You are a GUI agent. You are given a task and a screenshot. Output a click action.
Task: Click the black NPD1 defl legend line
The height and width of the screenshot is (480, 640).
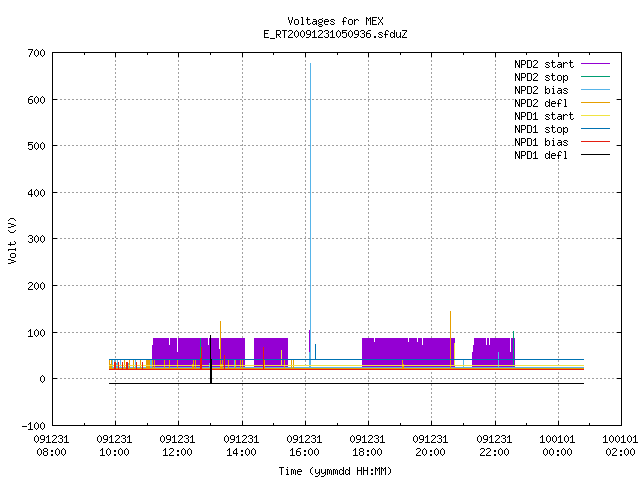(596, 155)
